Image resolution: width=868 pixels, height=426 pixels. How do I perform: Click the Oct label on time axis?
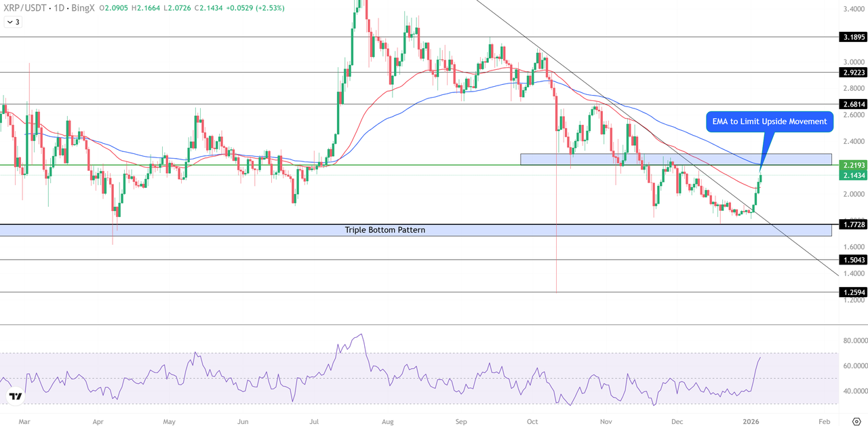click(x=532, y=421)
